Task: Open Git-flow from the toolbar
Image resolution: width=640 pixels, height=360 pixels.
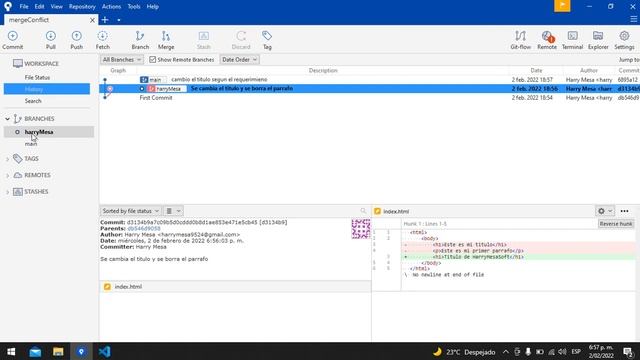Action: point(520,40)
